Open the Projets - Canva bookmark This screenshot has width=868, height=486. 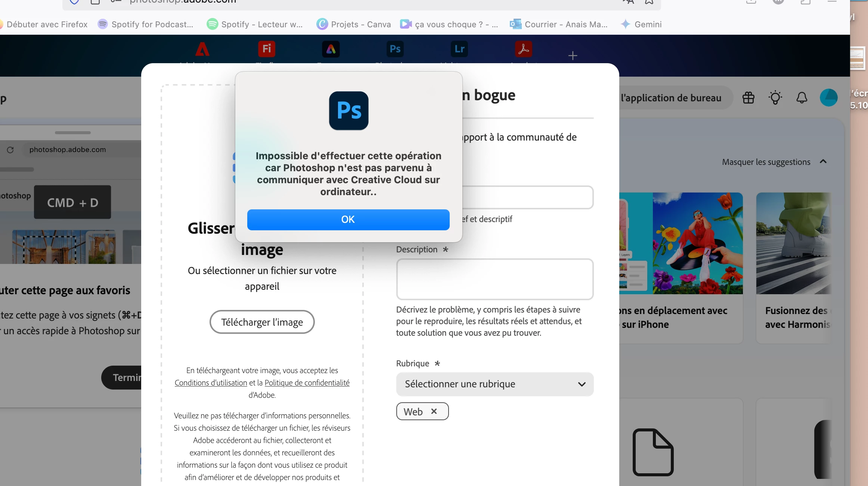tap(353, 24)
